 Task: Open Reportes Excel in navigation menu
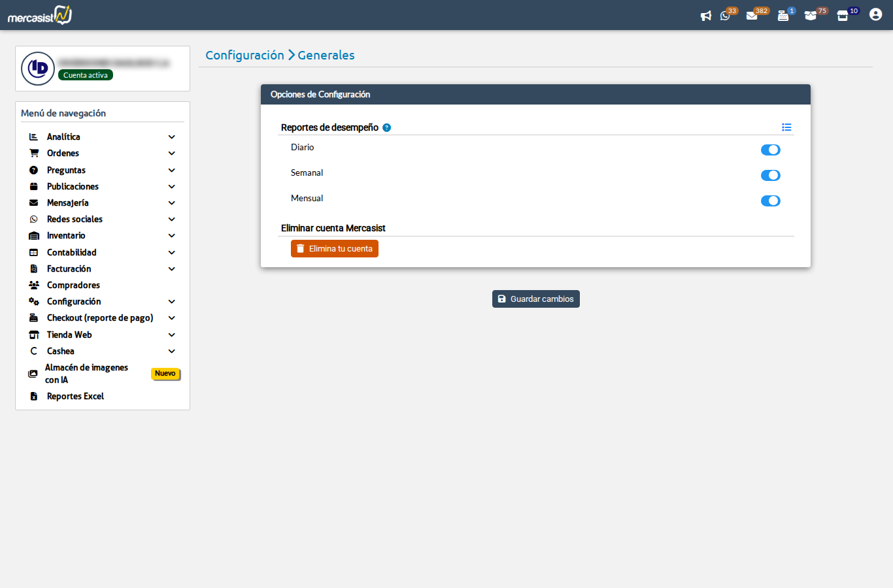75,397
